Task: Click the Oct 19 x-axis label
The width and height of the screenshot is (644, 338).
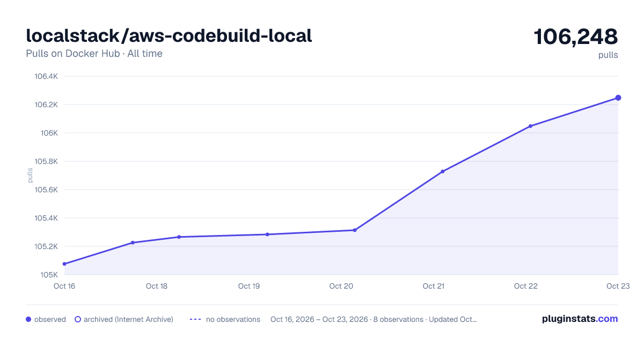Action: (249, 286)
